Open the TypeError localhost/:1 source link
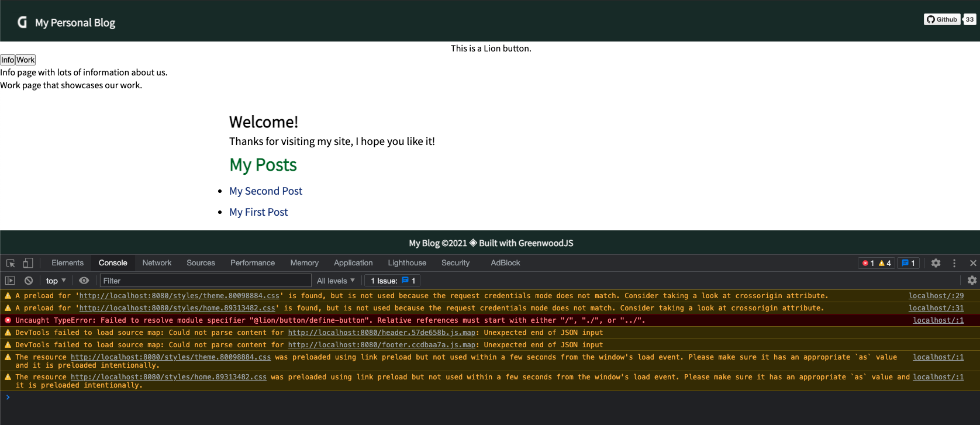 (x=938, y=320)
